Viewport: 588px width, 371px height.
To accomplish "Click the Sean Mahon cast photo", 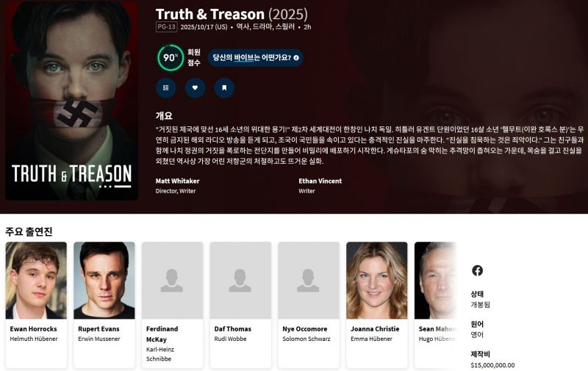I will 435,281.
